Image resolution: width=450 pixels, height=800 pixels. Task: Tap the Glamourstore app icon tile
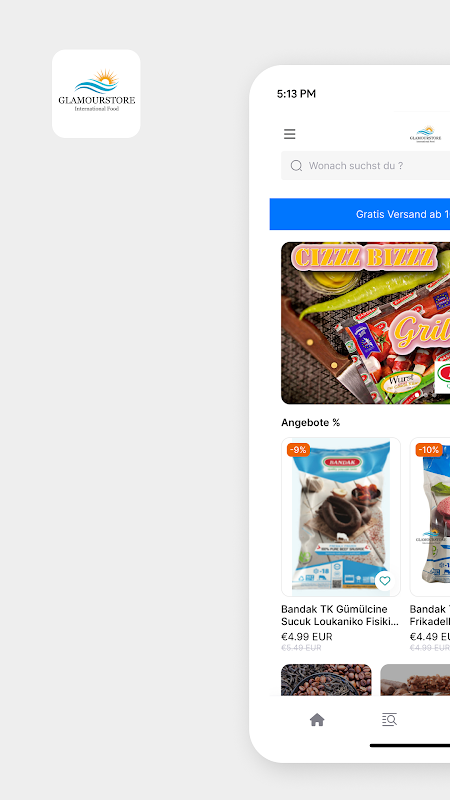click(96, 94)
